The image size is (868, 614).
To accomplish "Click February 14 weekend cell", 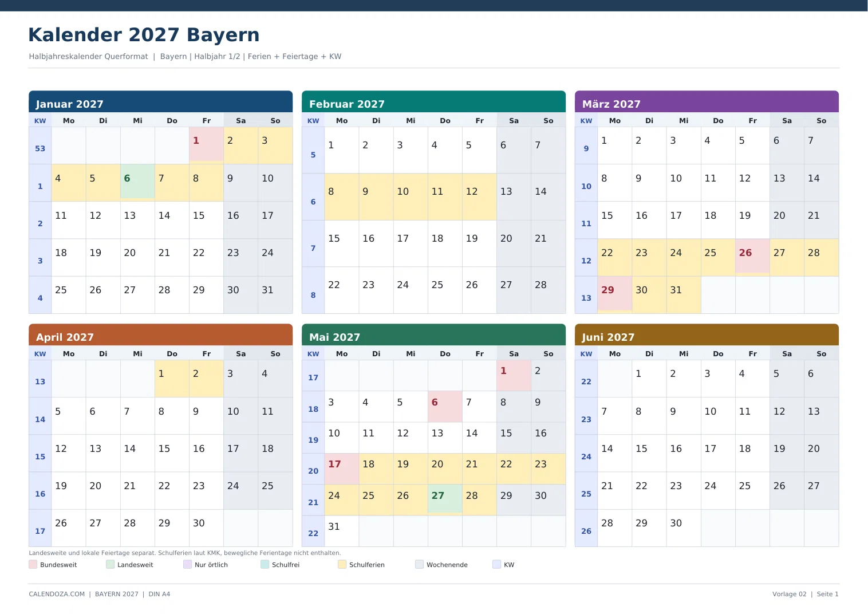I will click(x=548, y=196).
